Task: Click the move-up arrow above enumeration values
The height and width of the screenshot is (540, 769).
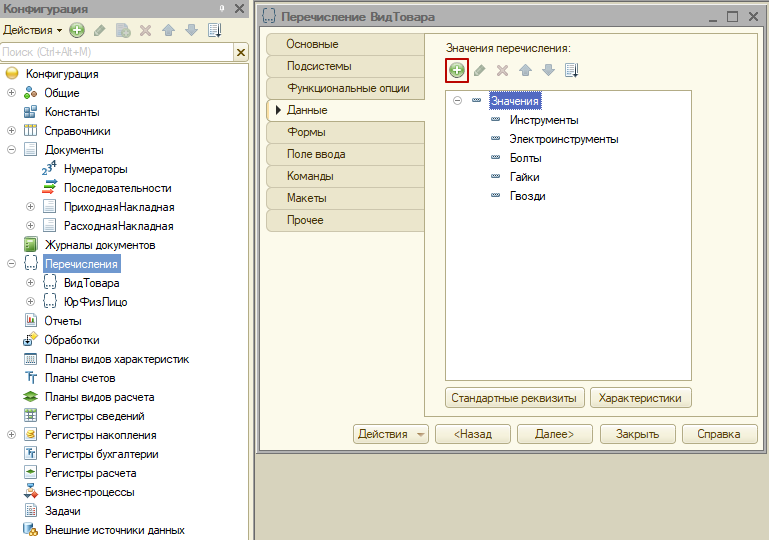Action: click(525, 71)
